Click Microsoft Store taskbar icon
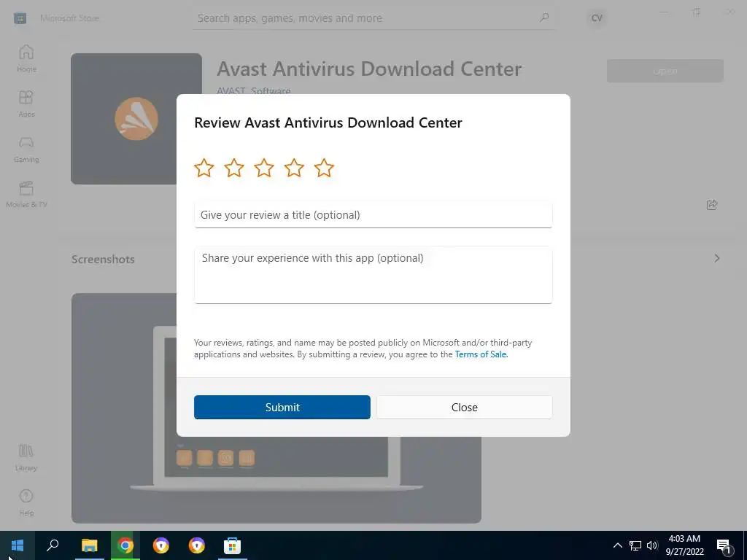Viewport: 747px width, 560px height. click(233, 545)
